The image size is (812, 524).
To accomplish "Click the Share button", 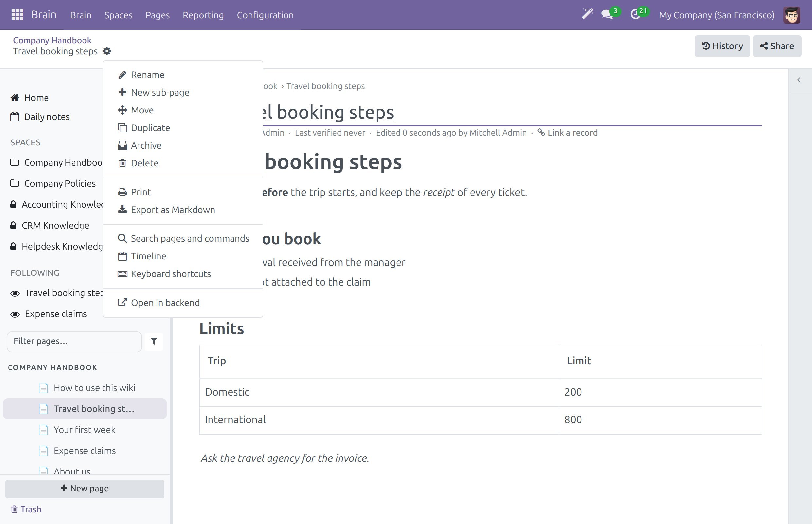I will point(777,46).
